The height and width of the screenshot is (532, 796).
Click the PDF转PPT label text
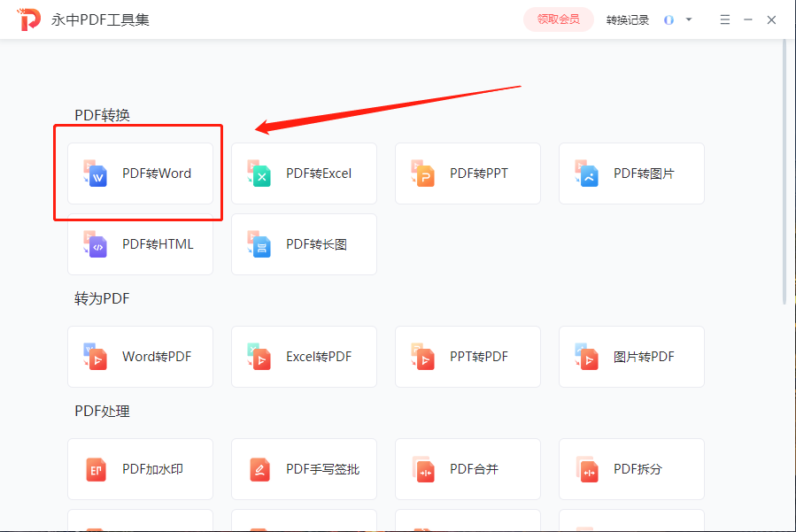(479, 173)
